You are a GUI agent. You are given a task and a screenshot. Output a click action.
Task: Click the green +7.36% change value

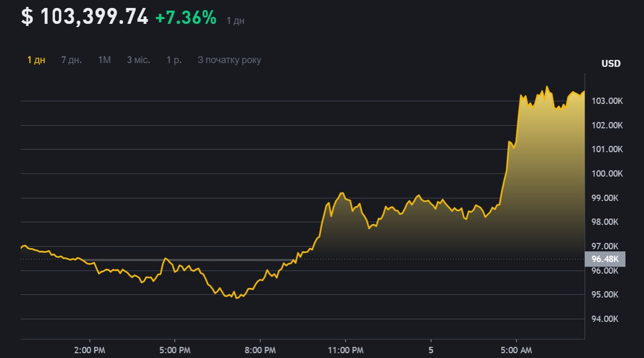pyautogui.click(x=186, y=18)
